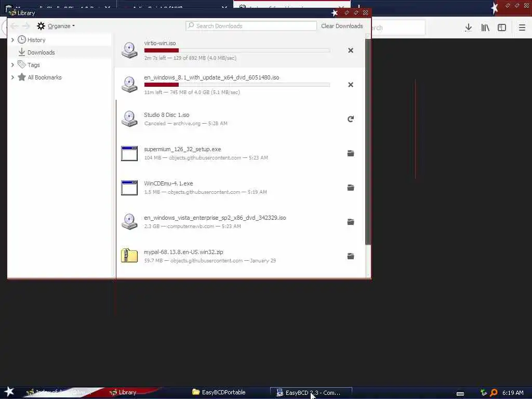
Task: Select the Studio 8 Disc 1.iso name
Action: 167,115
